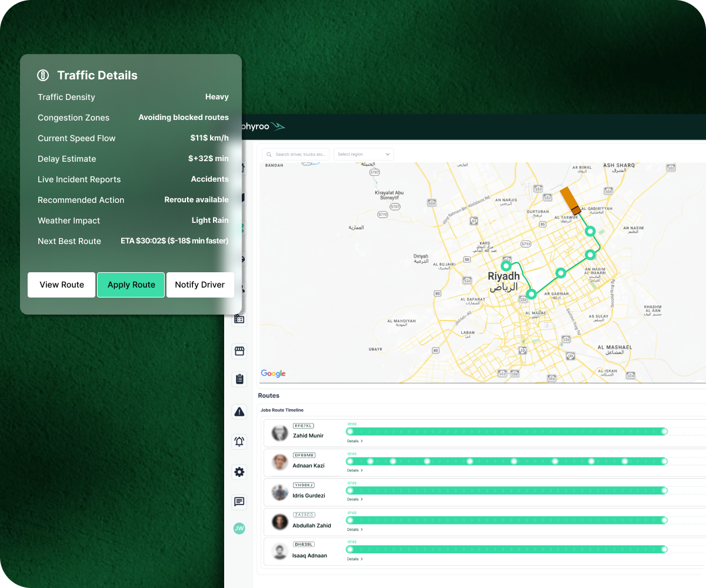Select start marker on Abdullah Zahid timeline
The height and width of the screenshot is (588, 706).
pyautogui.click(x=350, y=520)
